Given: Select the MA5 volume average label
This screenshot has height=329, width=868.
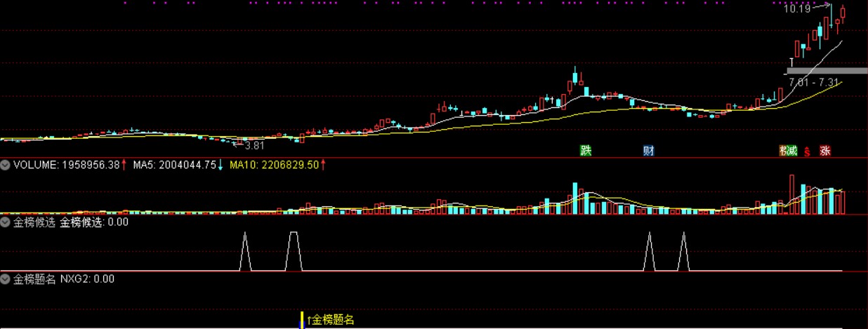Looking at the screenshot, I should [177, 165].
